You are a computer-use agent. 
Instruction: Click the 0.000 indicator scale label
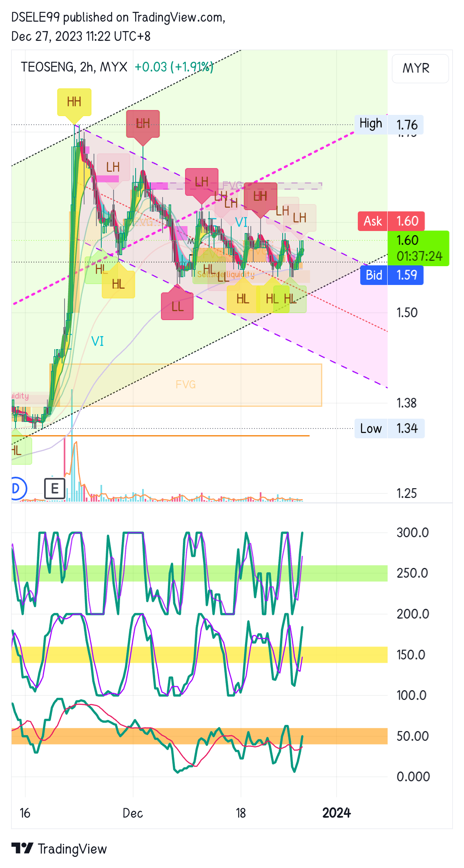(x=413, y=777)
